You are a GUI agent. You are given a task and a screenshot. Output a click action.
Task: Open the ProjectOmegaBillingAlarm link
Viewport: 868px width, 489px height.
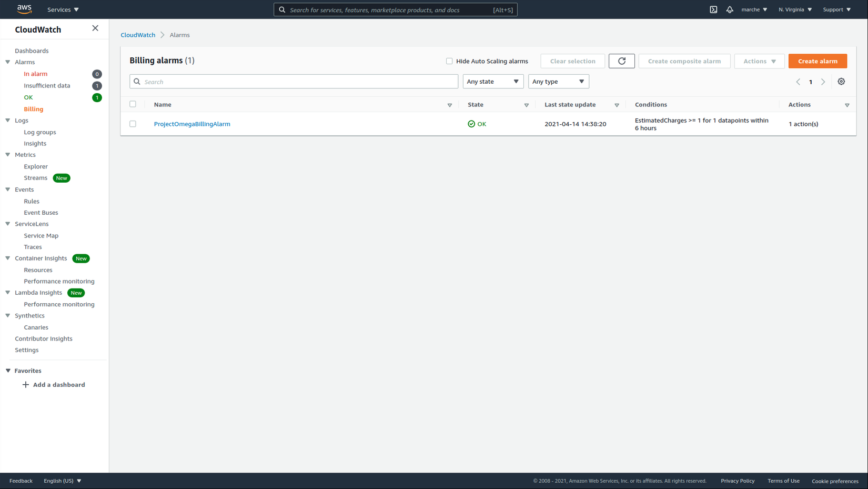pyautogui.click(x=192, y=124)
